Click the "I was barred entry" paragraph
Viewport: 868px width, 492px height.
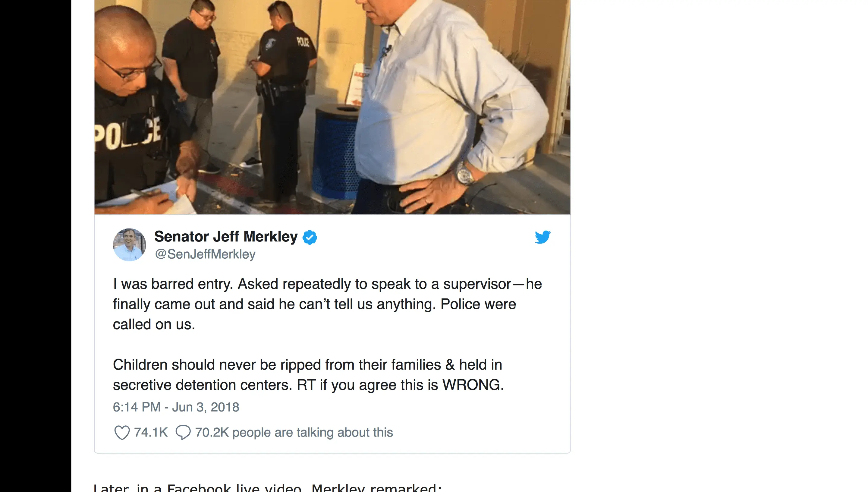pos(327,304)
